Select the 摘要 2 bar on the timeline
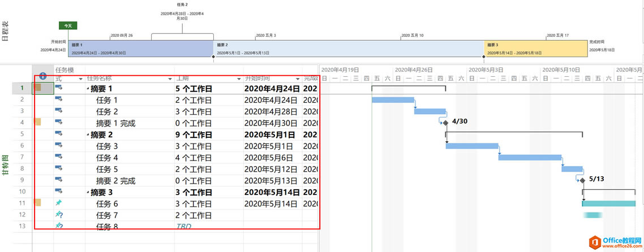 (x=348, y=49)
